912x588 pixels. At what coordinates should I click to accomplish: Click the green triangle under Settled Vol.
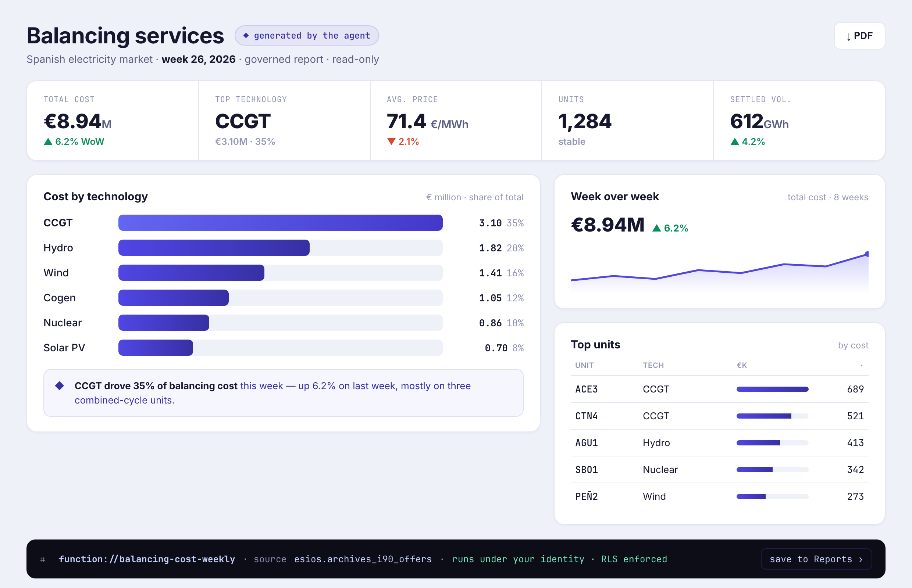pos(735,141)
